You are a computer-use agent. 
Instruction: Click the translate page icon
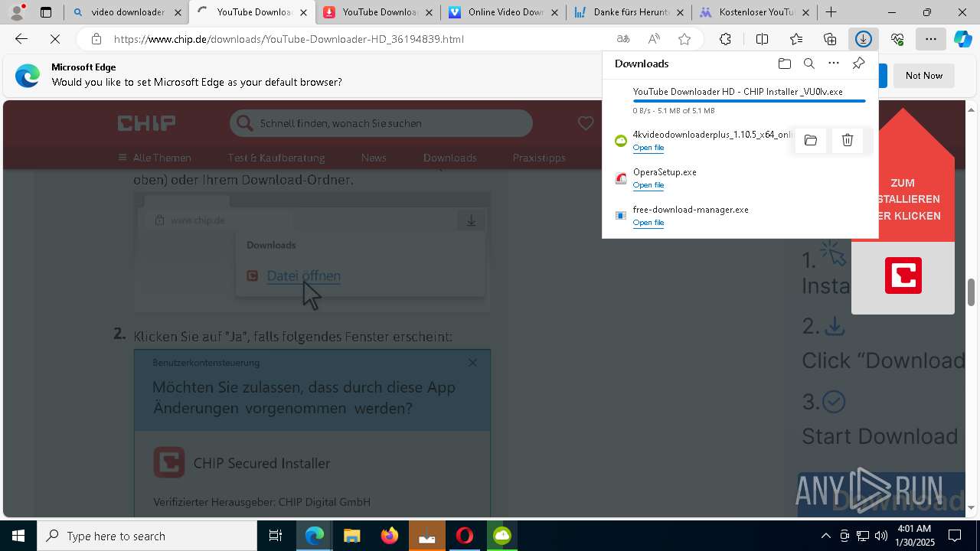click(x=623, y=39)
